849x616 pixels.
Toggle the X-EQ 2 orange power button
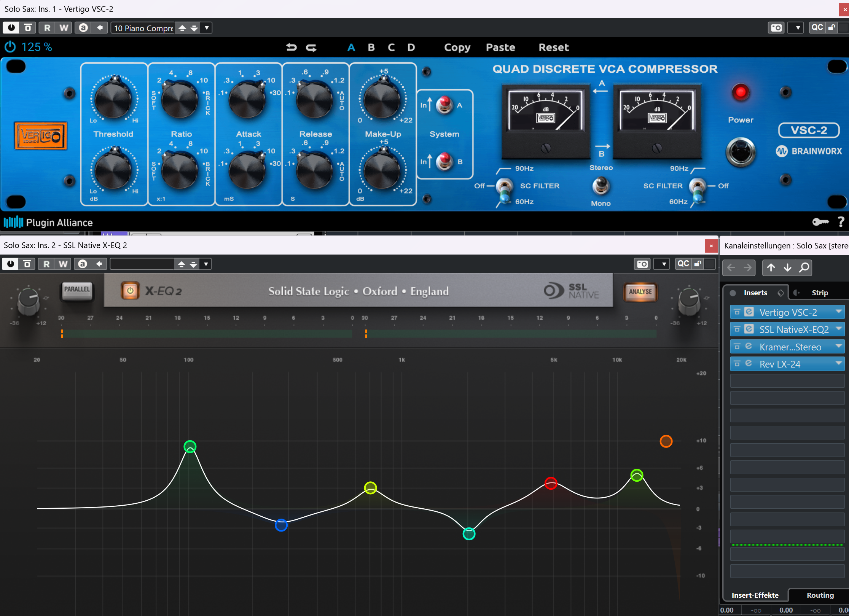coord(130,291)
